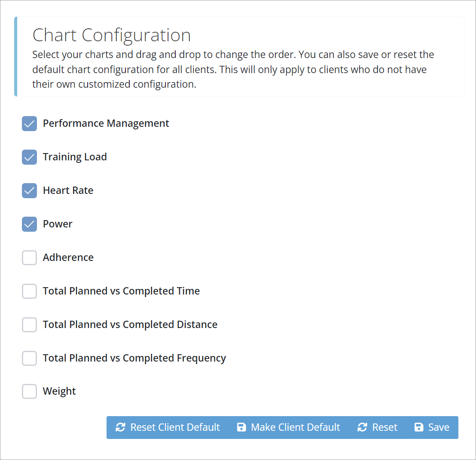Enable the Adherence checkbox
Screen dimensions: 476x460
coord(30,258)
